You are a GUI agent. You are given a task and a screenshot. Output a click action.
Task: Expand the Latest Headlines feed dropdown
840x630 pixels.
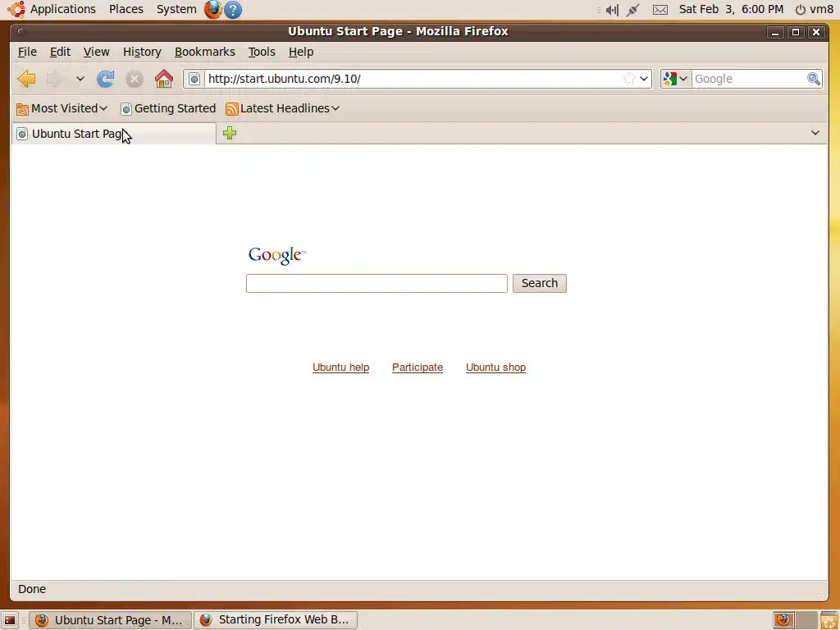(x=336, y=108)
